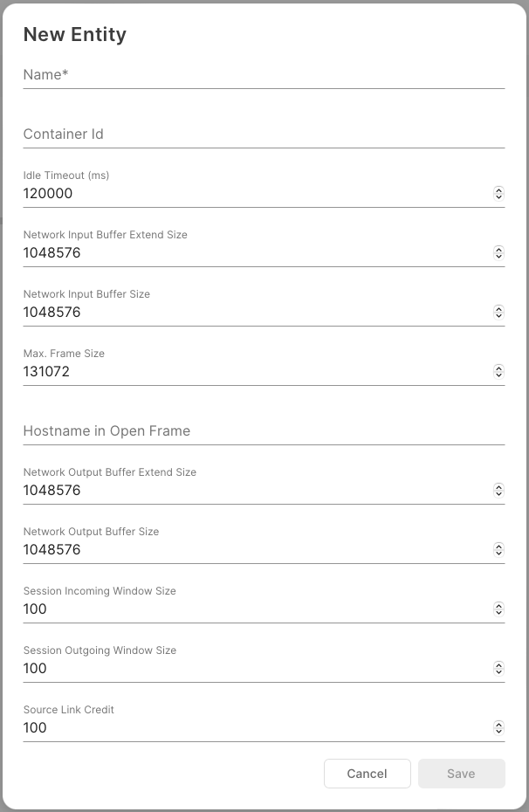Click the Name text field

point(262,75)
